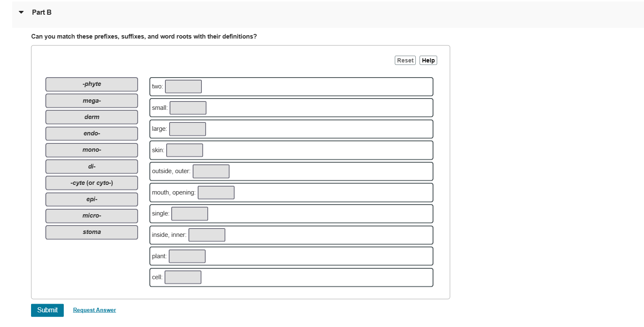The width and height of the screenshot is (644, 327).
Task: Click the answer slot for 'two:'
Action: click(x=183, y=87)
